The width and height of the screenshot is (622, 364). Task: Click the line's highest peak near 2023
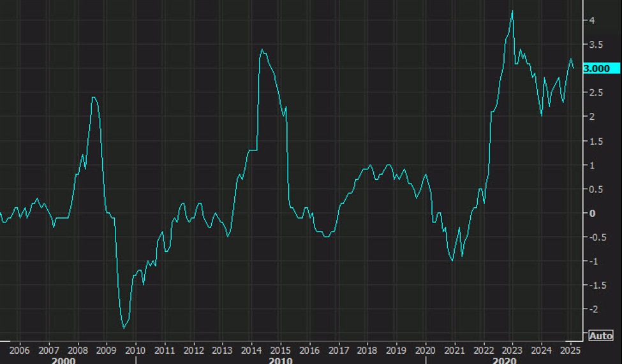tap(512, 11)
